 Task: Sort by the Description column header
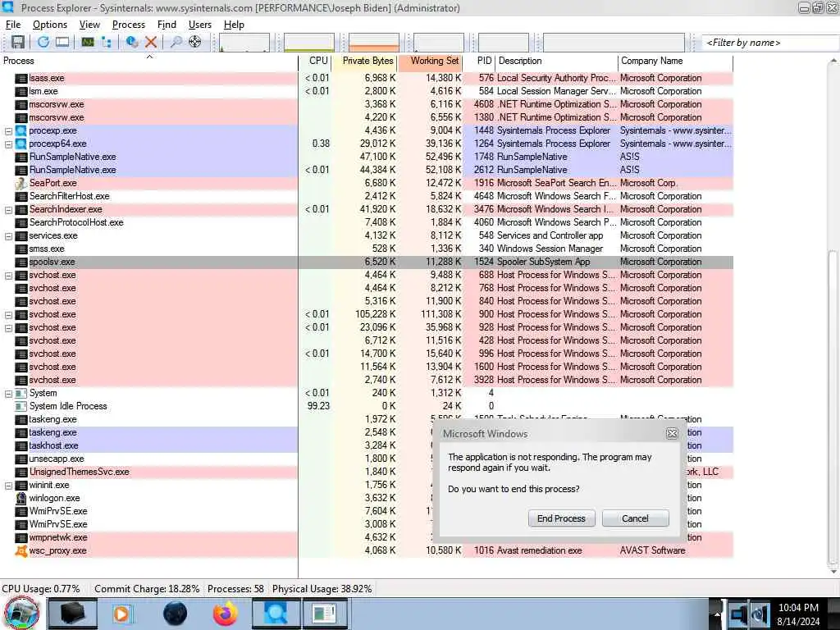tap(557, 61)
